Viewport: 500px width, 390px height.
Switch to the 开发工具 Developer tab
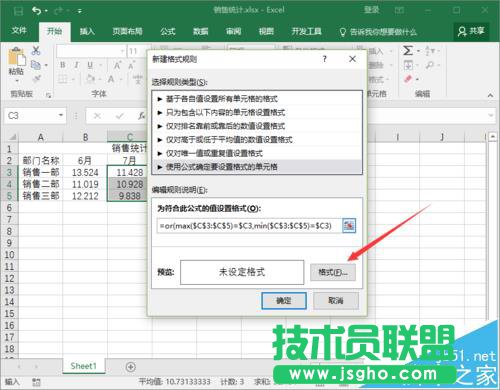point(306,32)
